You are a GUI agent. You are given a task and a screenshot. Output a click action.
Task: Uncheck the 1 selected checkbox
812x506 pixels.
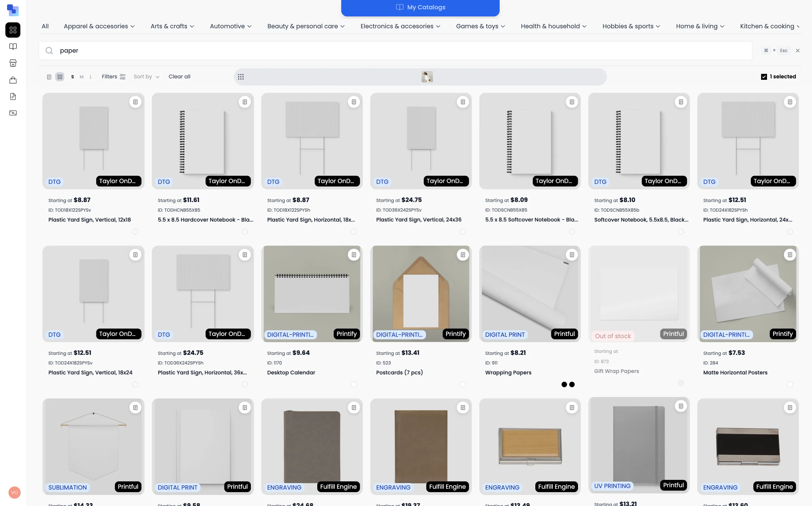(x=764, y=77)
